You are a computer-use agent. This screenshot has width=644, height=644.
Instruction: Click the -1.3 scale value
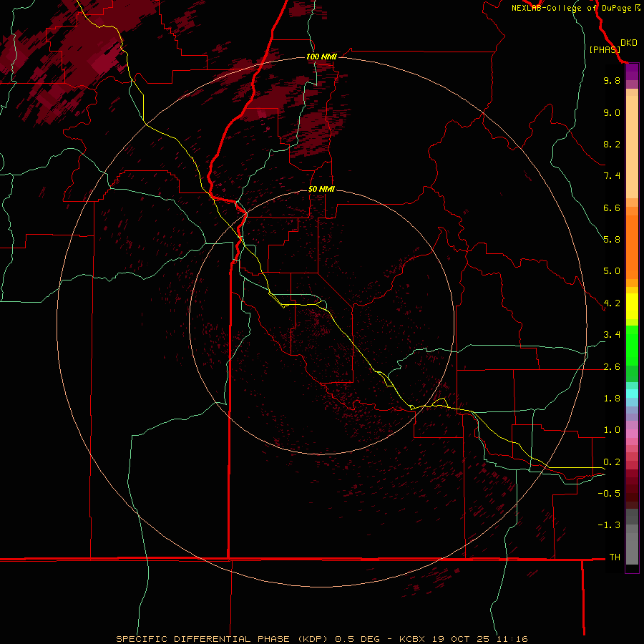[x=609, y=525]
